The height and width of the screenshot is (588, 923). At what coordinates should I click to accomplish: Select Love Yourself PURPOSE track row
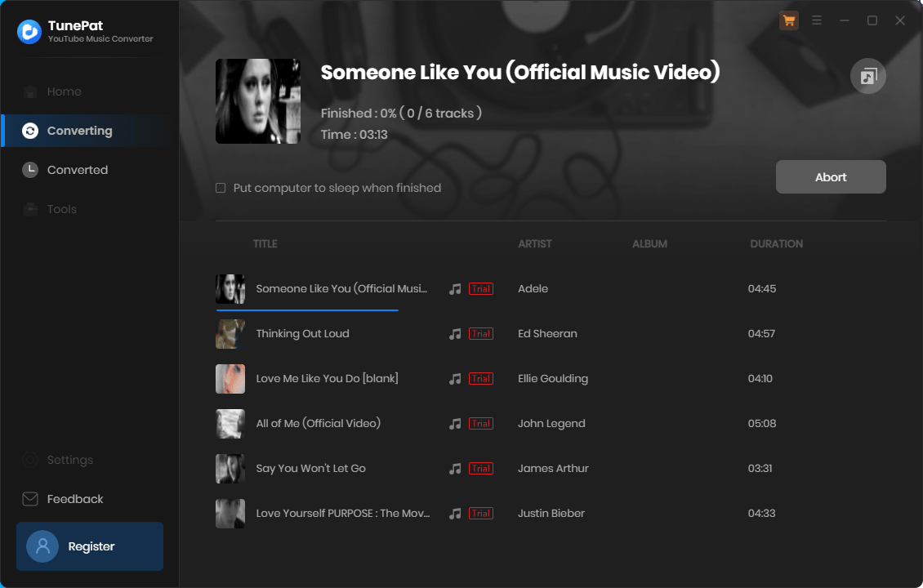[551, 513]
